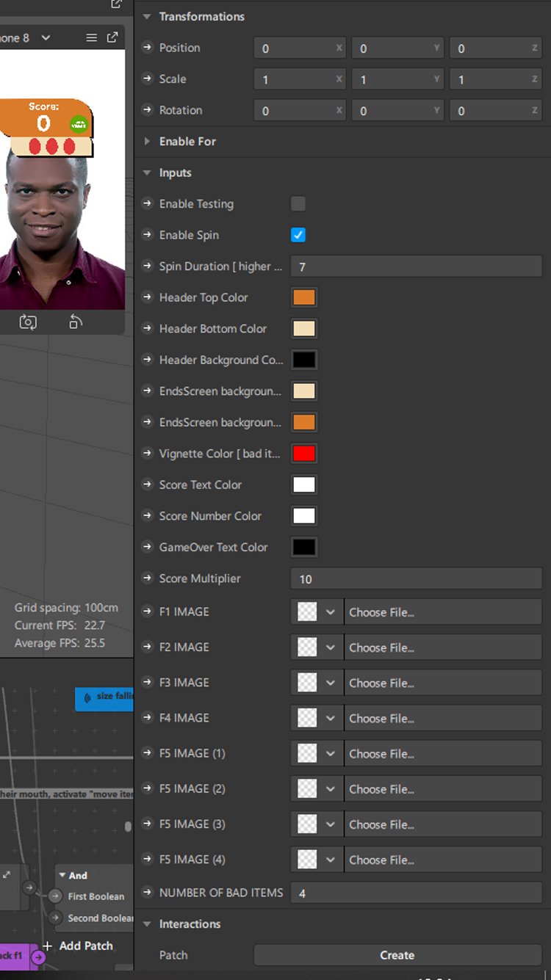Screen dimensions: 551x980
Task: Open the black Header Background Color swatch
Action: [x=304, y=360]
